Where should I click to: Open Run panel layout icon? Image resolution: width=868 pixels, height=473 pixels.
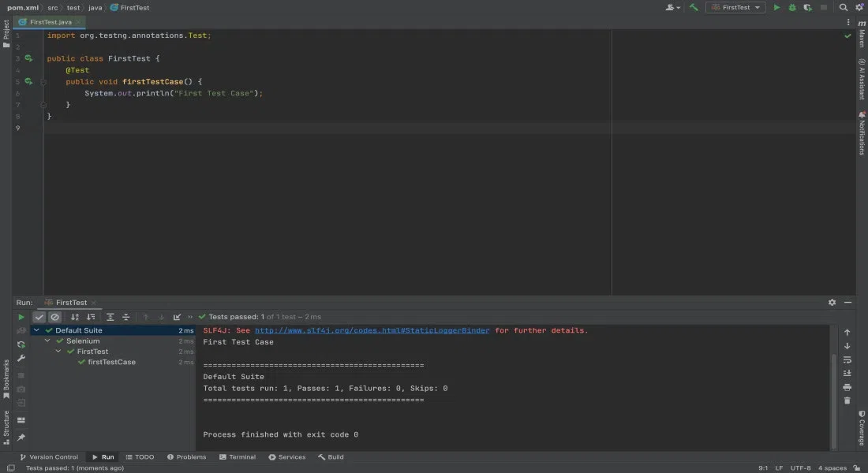click(x=21, y=420)
